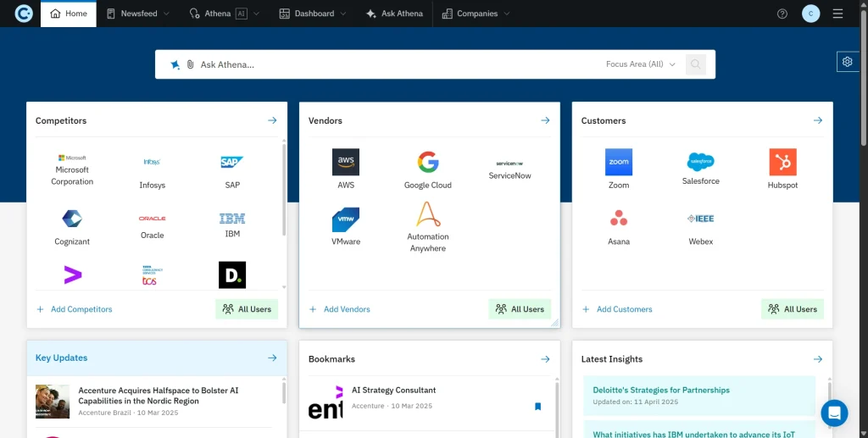Select IBM competitor
The width and height of the screenshot is (868, 438).
click(x=232, y=225)
